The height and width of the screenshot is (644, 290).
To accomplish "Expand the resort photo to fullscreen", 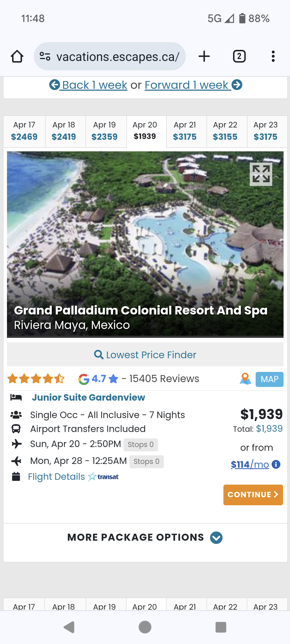I will click(261, 174).
